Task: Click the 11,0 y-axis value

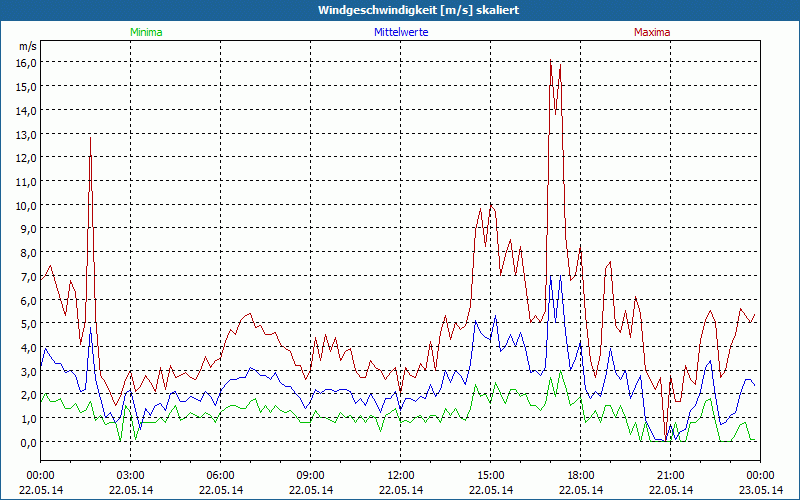Action: click(x=28, y=182)
